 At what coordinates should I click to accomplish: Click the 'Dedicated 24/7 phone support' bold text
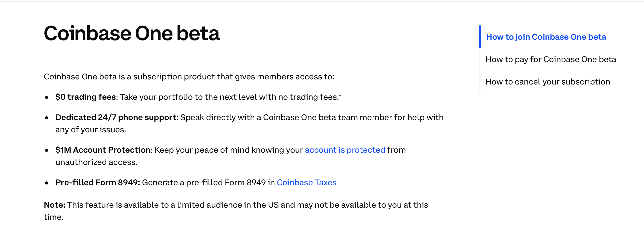point(116,118)
